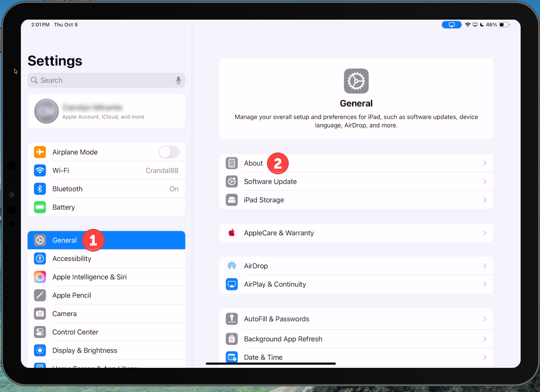Viewport: 540px width, 392px height.
Task: Tap the profile avatar picture
Action: click(46, 111)
